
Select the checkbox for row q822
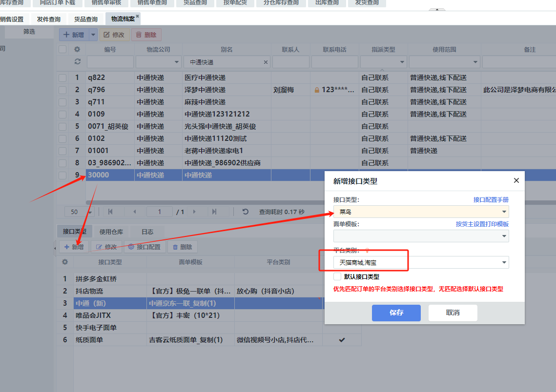coord(62,78)
